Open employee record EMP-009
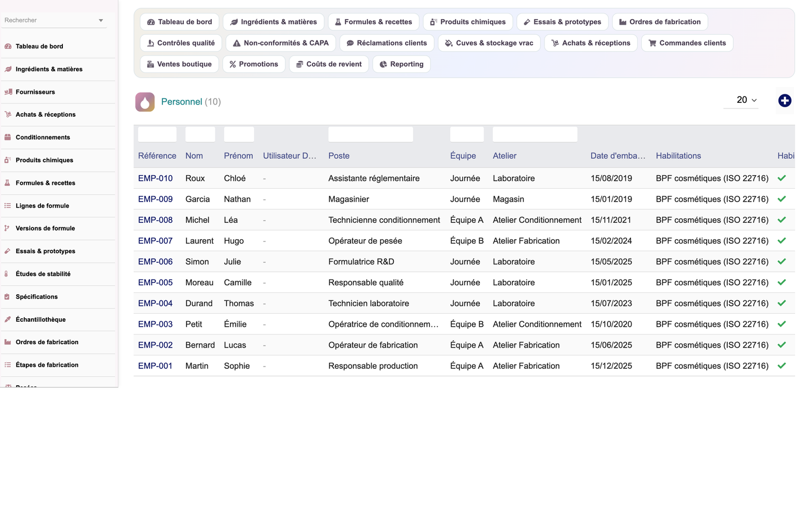Screen dimensions: 812x507 click(x=156, y=199)
